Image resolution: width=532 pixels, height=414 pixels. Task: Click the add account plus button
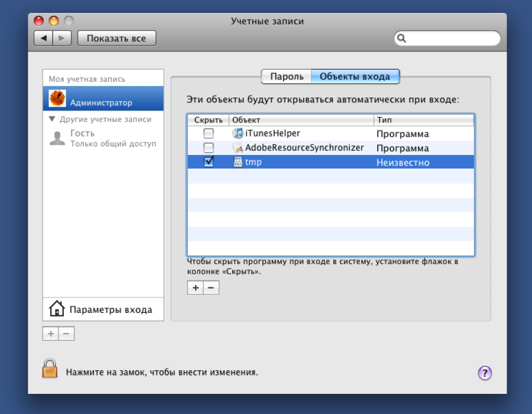[51, 334]
